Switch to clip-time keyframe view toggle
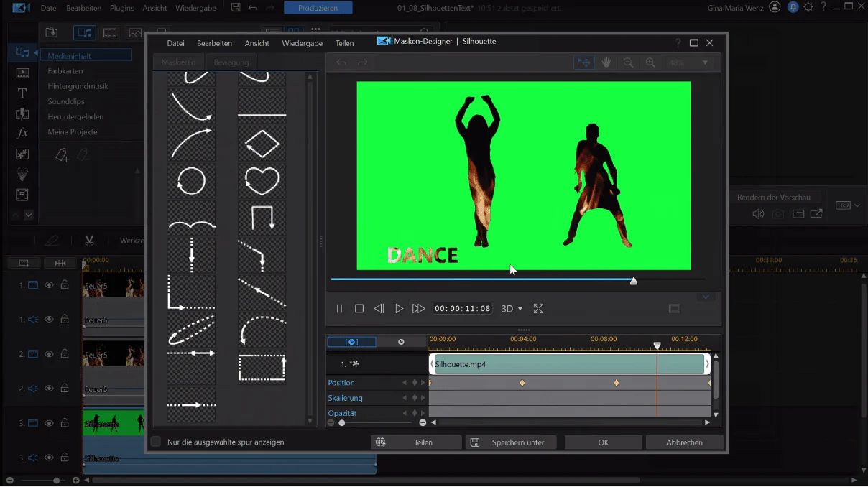Image resolution: width=868 pixels, height=487 pixels. point(351,342)
